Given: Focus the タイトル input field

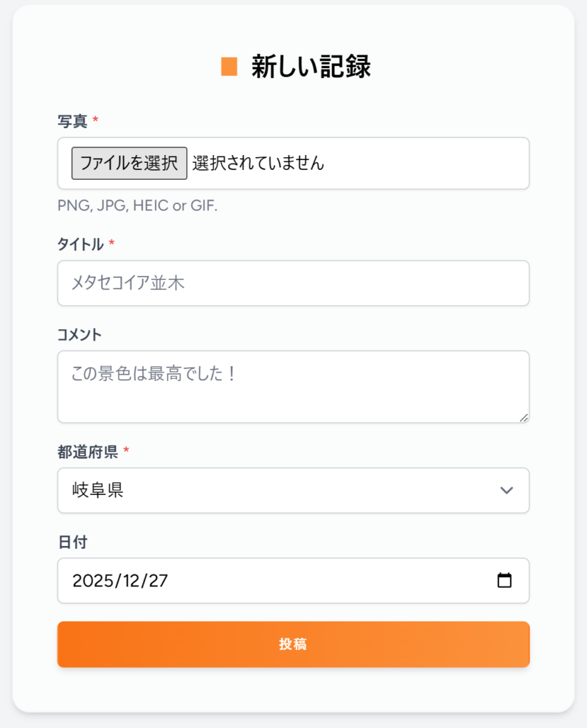Looking at the screenshot, I should point(293,283).
